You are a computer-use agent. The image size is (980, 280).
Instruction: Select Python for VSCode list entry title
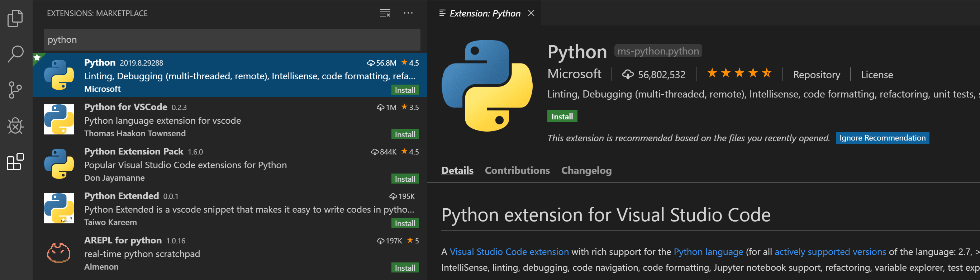(x=125, y=107)
